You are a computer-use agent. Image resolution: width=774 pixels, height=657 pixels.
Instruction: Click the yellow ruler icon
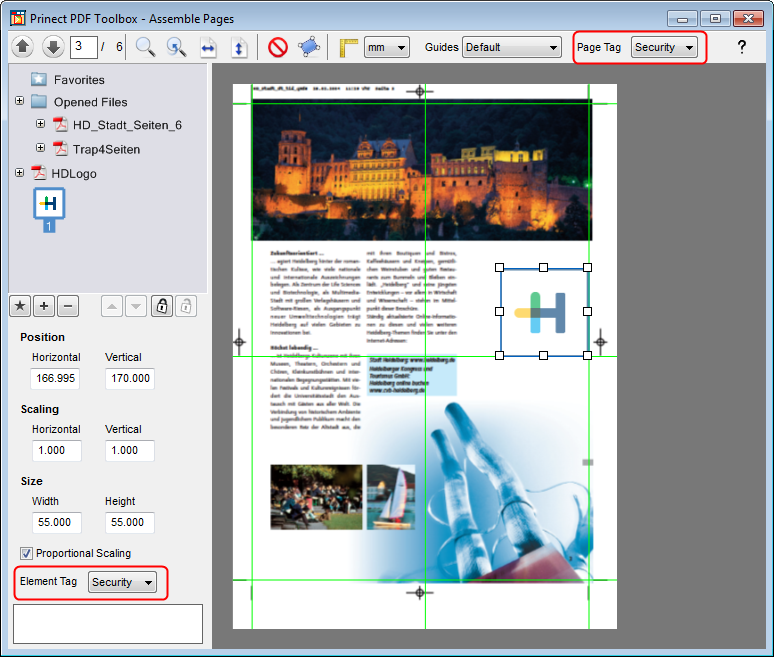tap(348, 47)
